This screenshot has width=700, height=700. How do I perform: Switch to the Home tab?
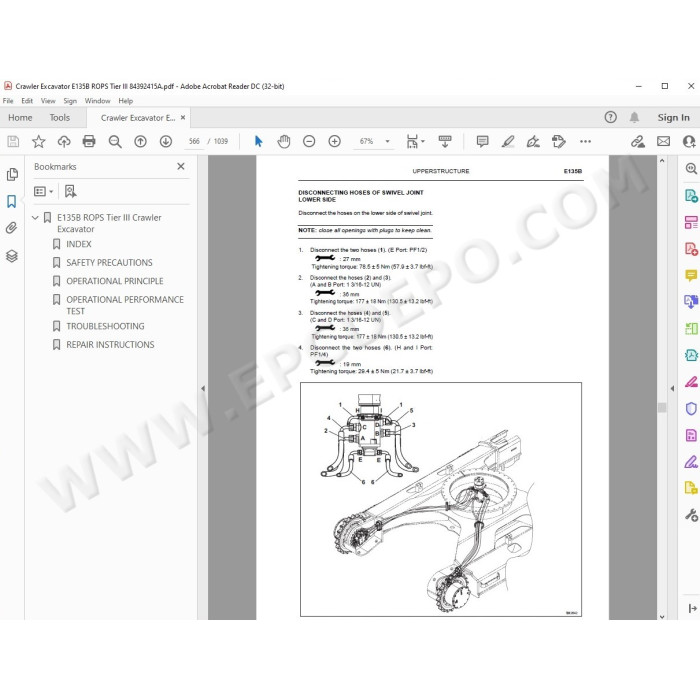click(x=20, y=118)
